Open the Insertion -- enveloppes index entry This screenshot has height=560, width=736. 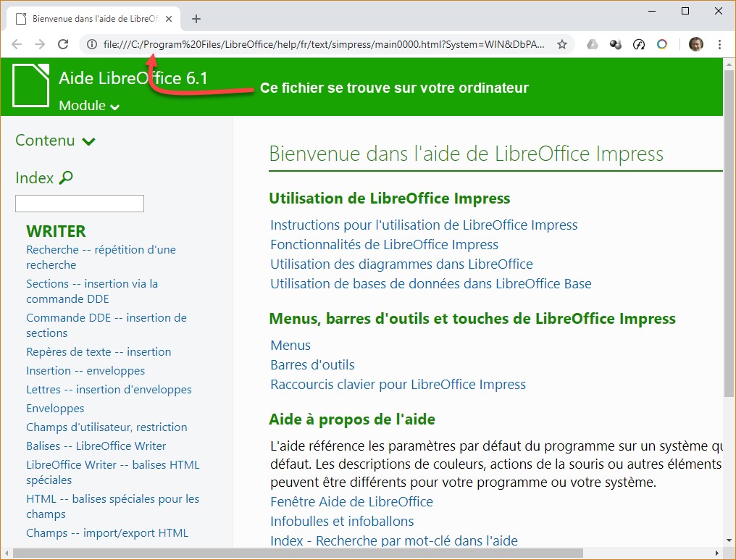coord(85,371)
